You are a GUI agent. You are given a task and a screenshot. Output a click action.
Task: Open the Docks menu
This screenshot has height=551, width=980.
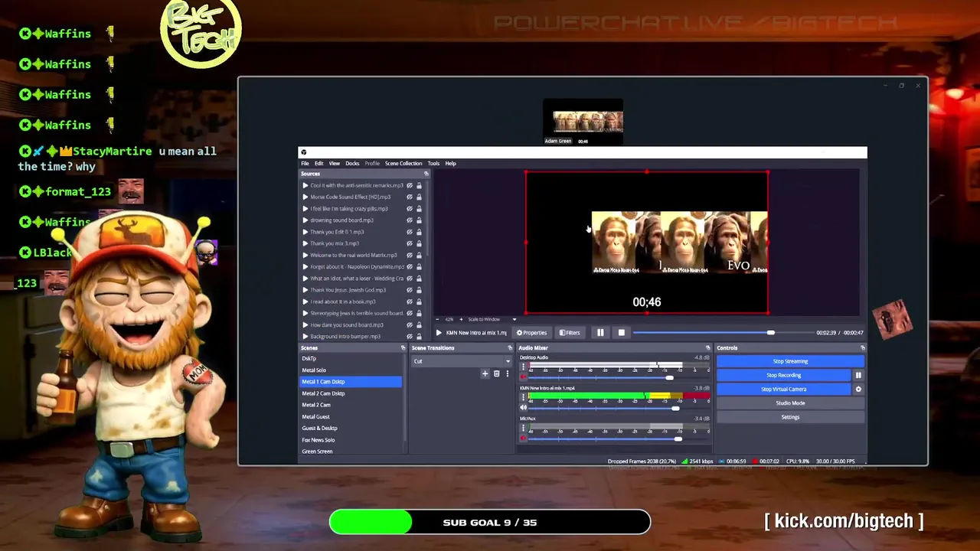click(x=352, y=163)
